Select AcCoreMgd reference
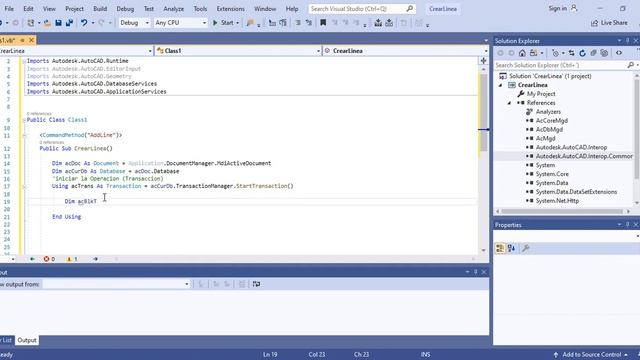This screenshot has width=640, height=360. click(551, 120)
